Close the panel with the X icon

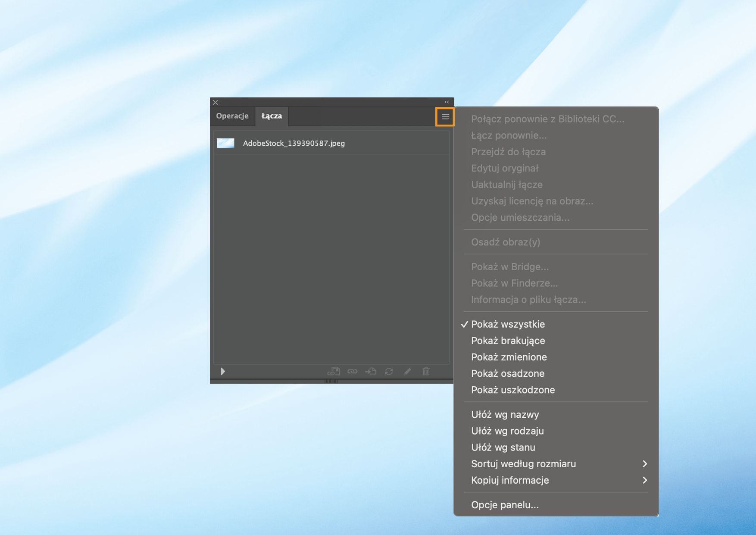pos(216,102)
